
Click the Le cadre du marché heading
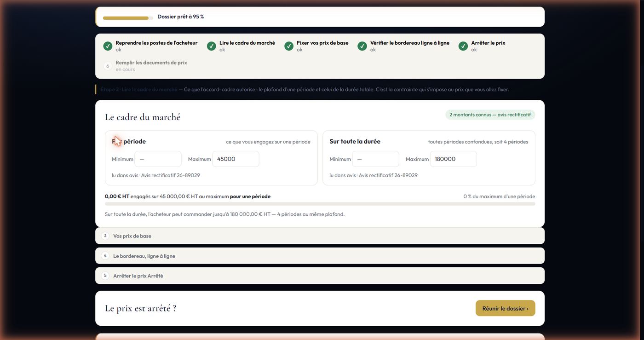pyautogui.click(x=143, y=117)
